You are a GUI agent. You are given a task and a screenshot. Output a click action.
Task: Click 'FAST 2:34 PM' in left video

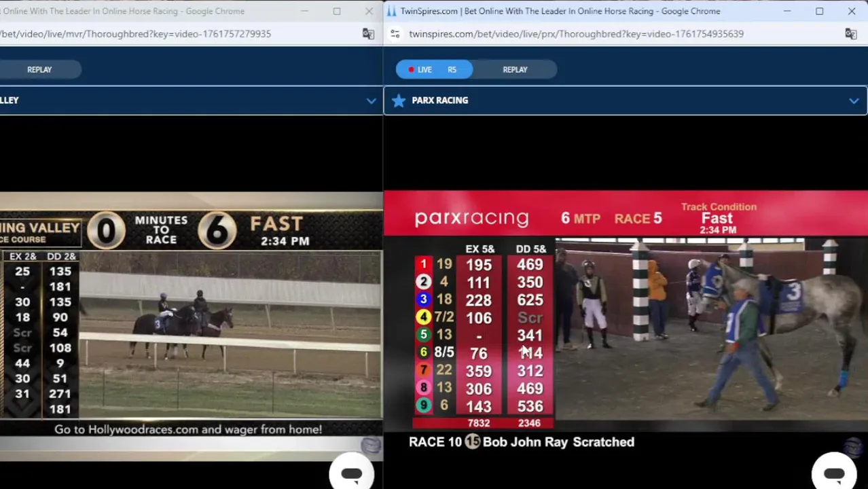pos(281,231)
